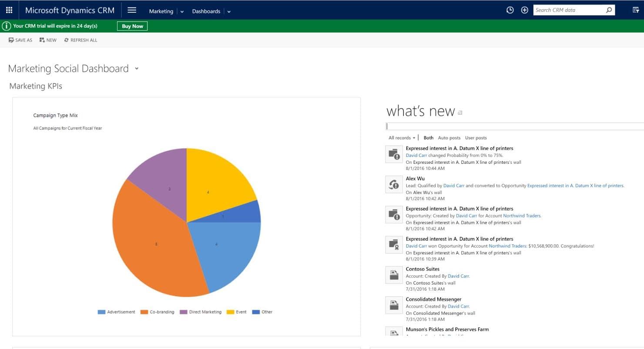Click the Marketing KPIs section heading
This screenshot has height=349, width=644.
[36, 86]
